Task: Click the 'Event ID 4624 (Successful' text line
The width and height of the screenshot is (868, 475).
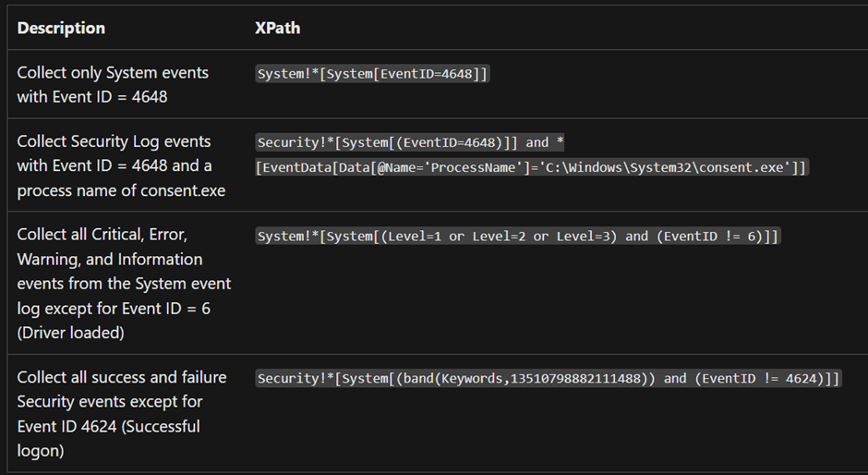Action: coord(108,426)
